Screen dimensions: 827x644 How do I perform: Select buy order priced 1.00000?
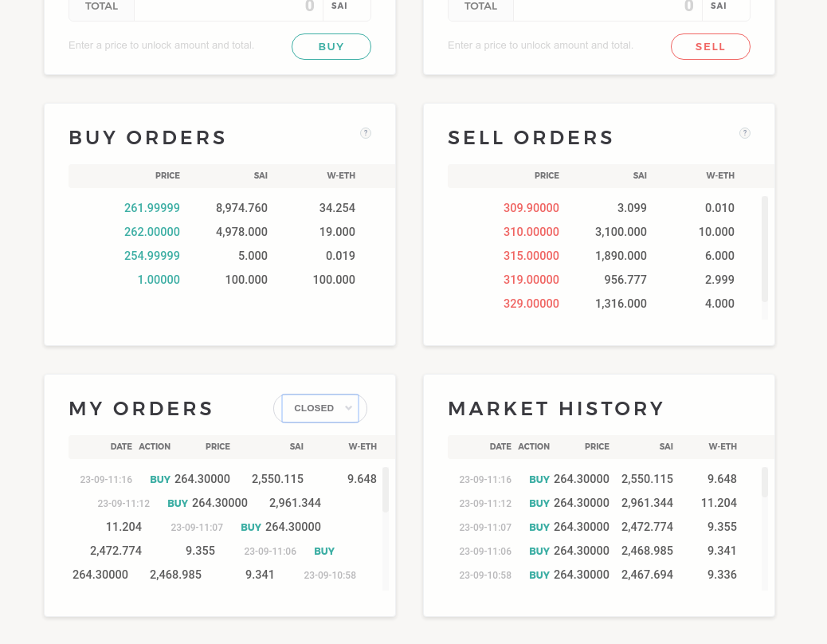click(158, 279)
